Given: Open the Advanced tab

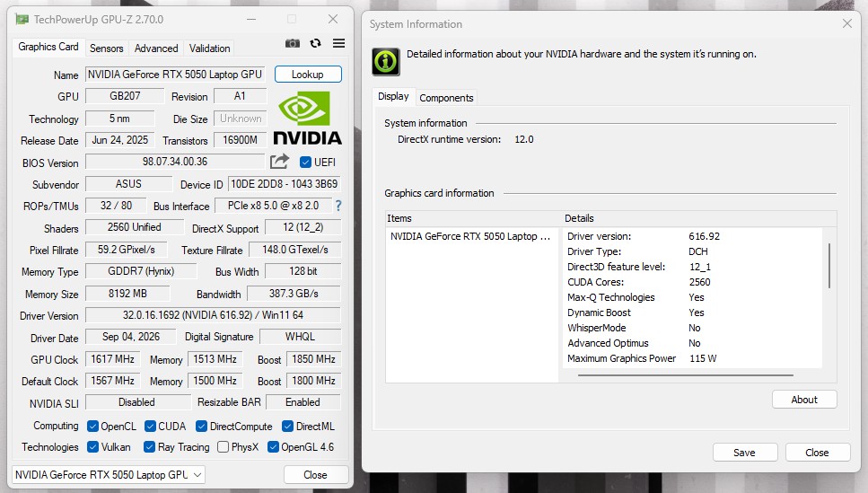Looking at the screenshot, I should 156,48.
